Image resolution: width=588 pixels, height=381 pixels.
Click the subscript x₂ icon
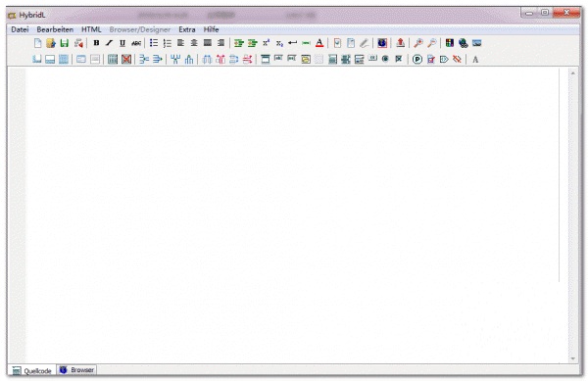279,43
